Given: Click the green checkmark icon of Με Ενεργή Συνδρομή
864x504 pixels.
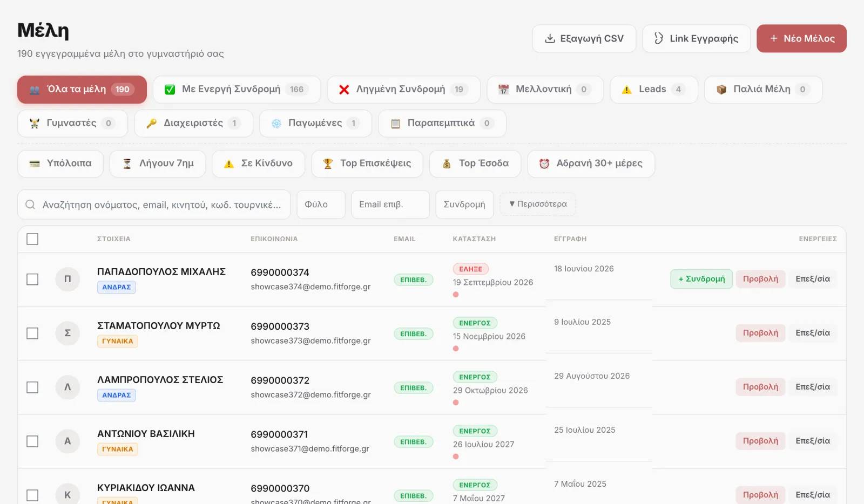Looking at the screenshot, I should coord(170,90).
